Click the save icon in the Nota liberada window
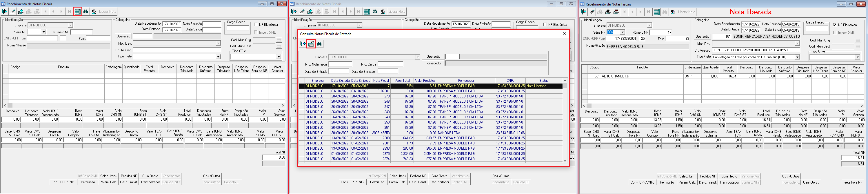Viewport: 868px width, 194px height. (608, 12)
